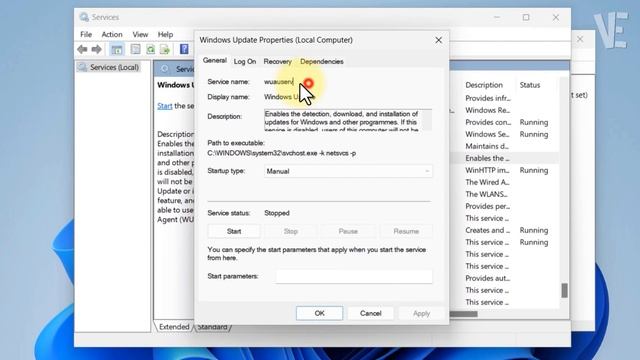Open the Help menu
Image resolution: width=640 pixels, height=360 pixels.
point(165,34)
